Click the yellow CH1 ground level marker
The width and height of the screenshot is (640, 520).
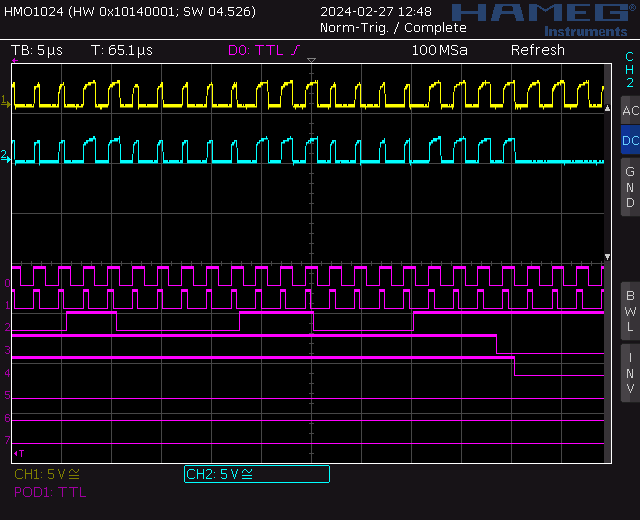pyautogui.click(x=7, y=103)
